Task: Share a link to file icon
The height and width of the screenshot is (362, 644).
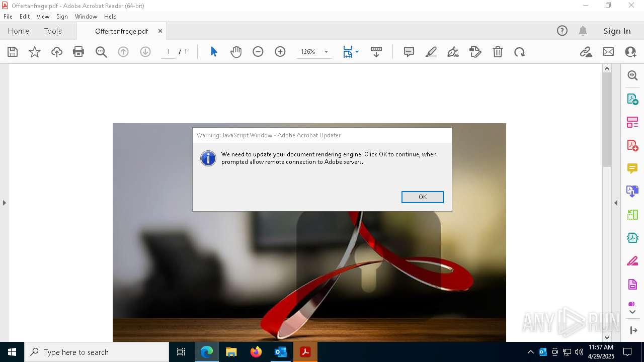Action: [x=586, y=52]
